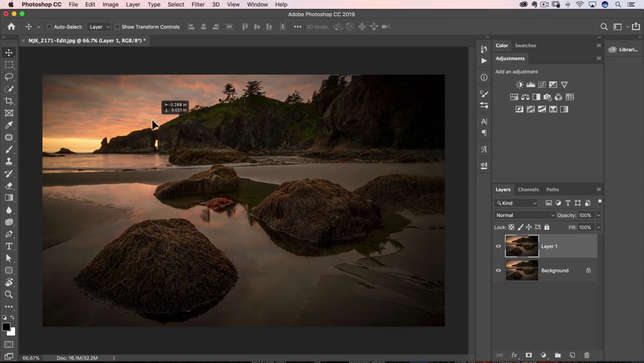Select the Move tool

(x=9, y=53)
